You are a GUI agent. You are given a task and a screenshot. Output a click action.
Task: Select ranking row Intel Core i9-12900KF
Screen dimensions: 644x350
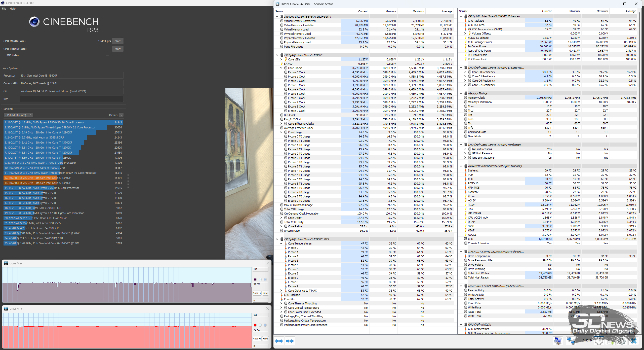(x=63, y=132)
